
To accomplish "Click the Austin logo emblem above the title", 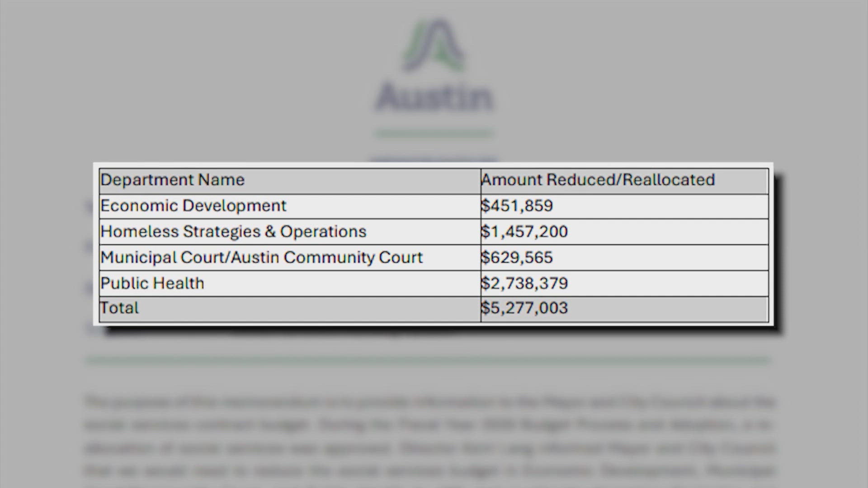I will (x=433, y=44).
